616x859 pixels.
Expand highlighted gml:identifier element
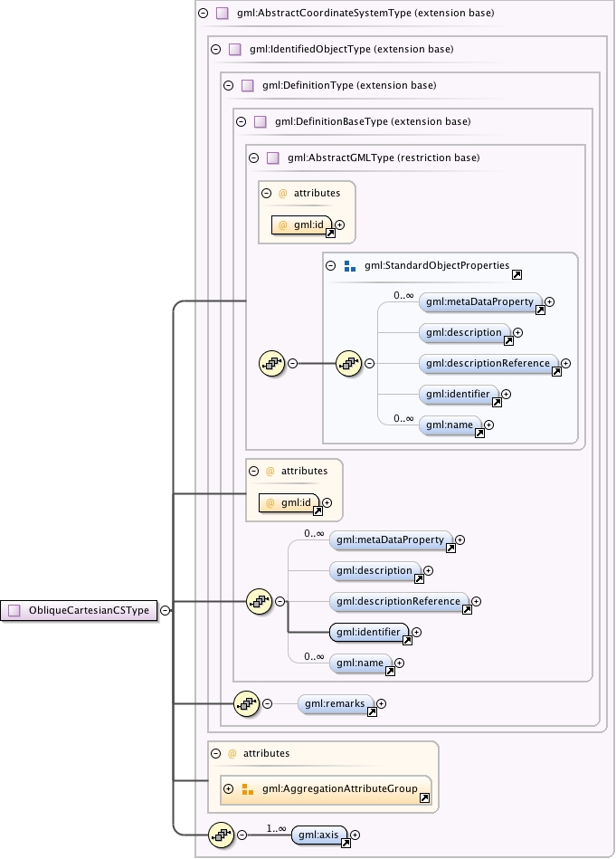tap(417, 632)
